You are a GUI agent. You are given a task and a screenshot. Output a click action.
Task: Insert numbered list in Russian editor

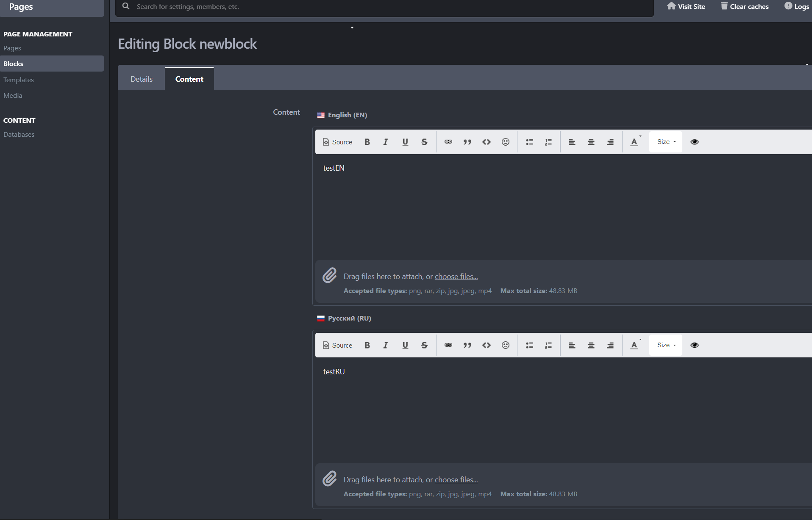point(548,345)
